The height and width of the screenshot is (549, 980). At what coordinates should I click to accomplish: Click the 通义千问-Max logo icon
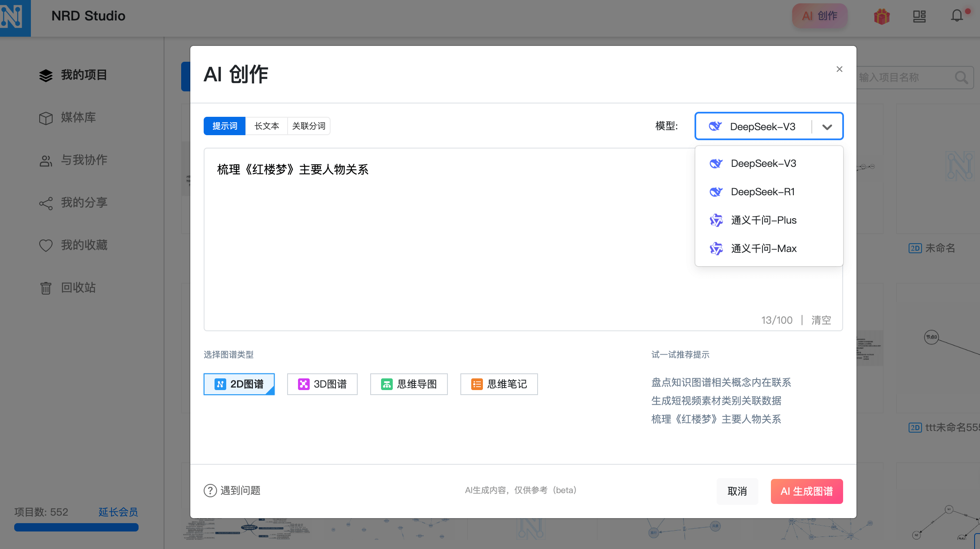(716, 249)
